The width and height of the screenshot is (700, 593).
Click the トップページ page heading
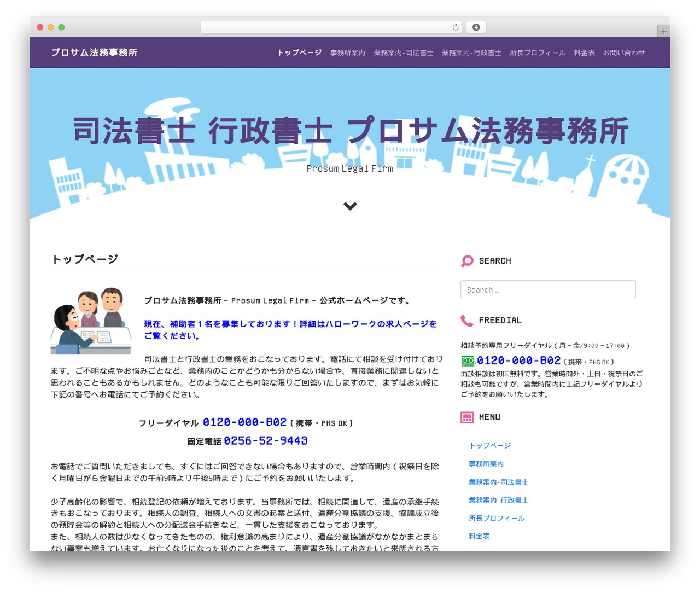coord(85,259)
